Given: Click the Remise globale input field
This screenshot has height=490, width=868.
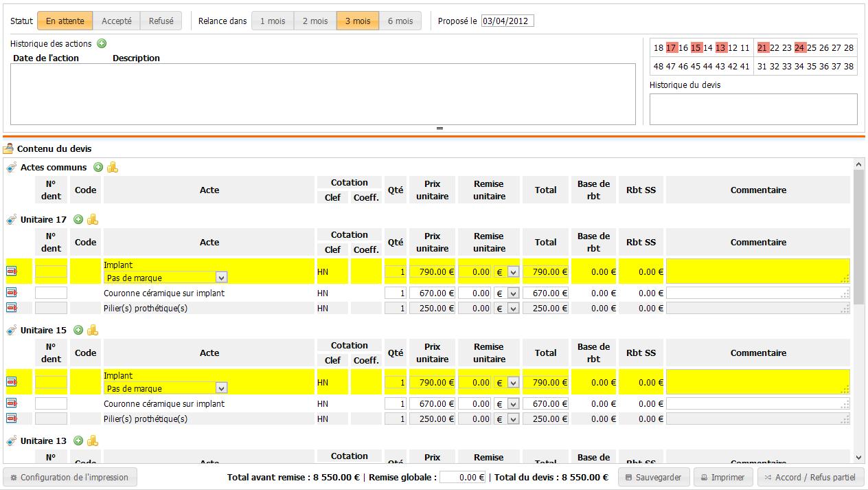Looking at the screenshot, I should point(463,477).
